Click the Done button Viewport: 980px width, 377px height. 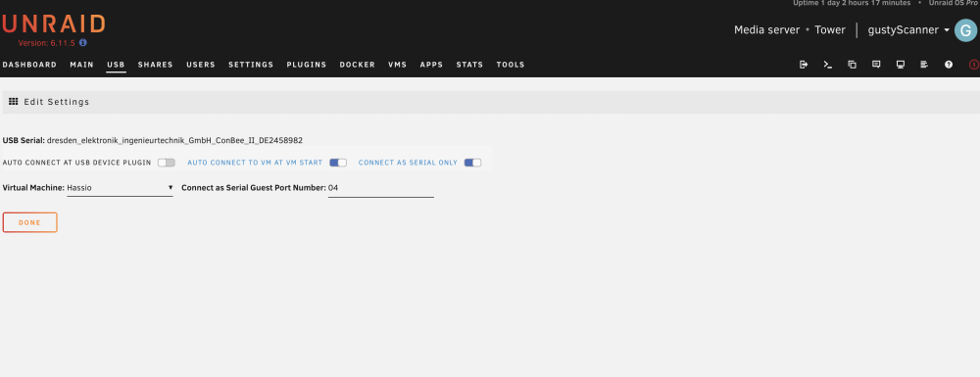tap(30, 222)
